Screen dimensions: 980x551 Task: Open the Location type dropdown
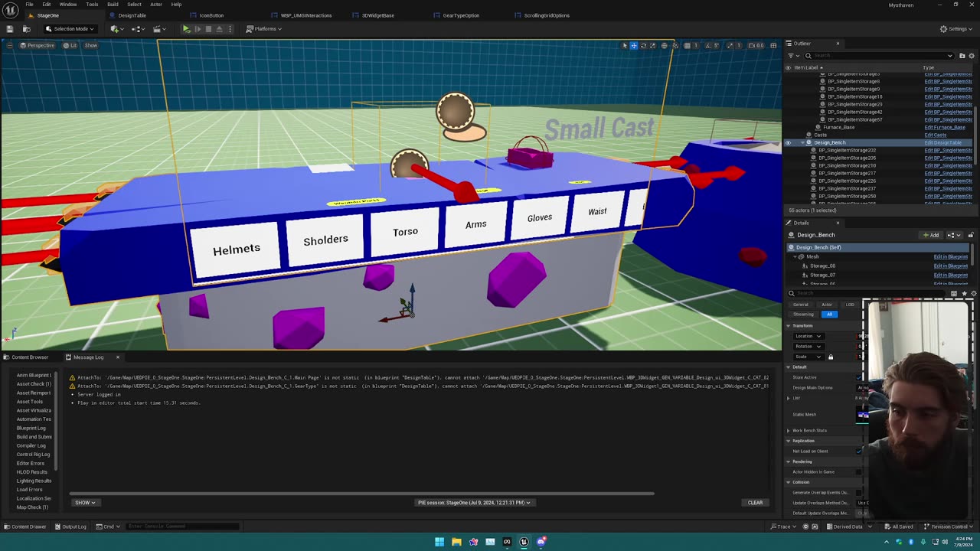point(808,336)
